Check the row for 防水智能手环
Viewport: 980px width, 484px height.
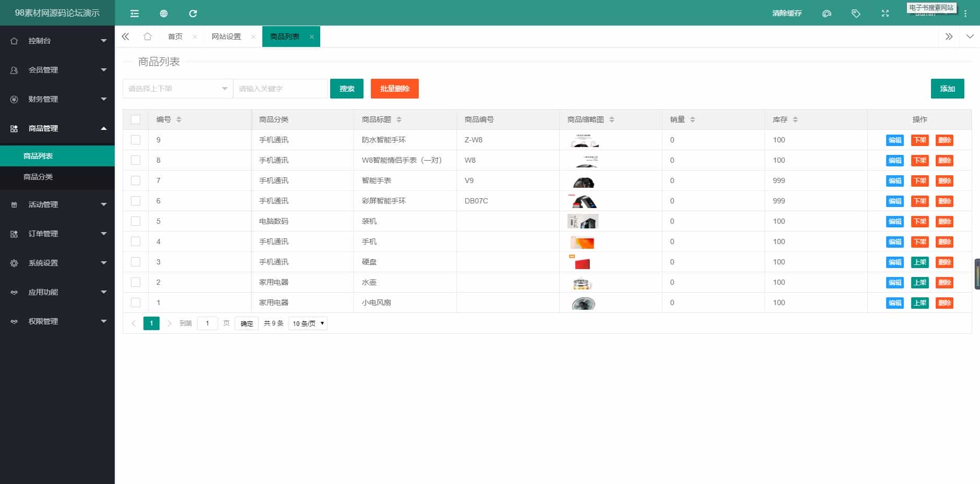tap(136, 140)
